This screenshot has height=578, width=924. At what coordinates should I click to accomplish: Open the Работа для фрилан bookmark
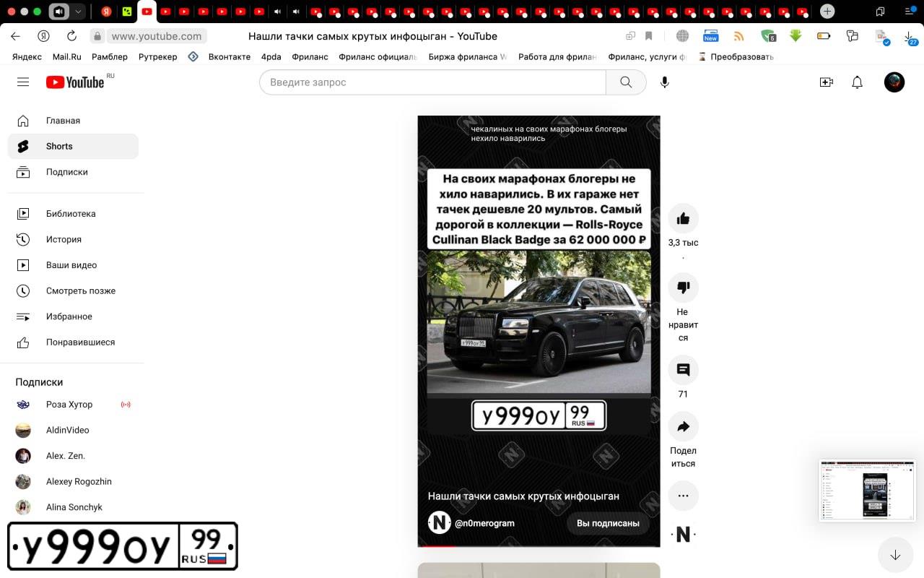pos(557,56)
